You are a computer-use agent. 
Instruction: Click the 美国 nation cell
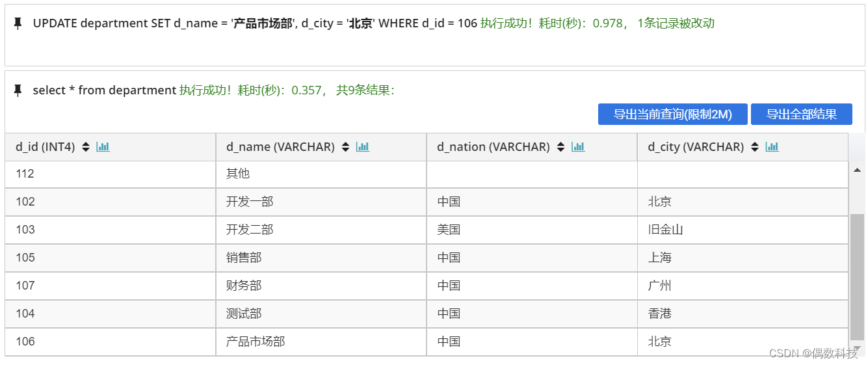532,230
